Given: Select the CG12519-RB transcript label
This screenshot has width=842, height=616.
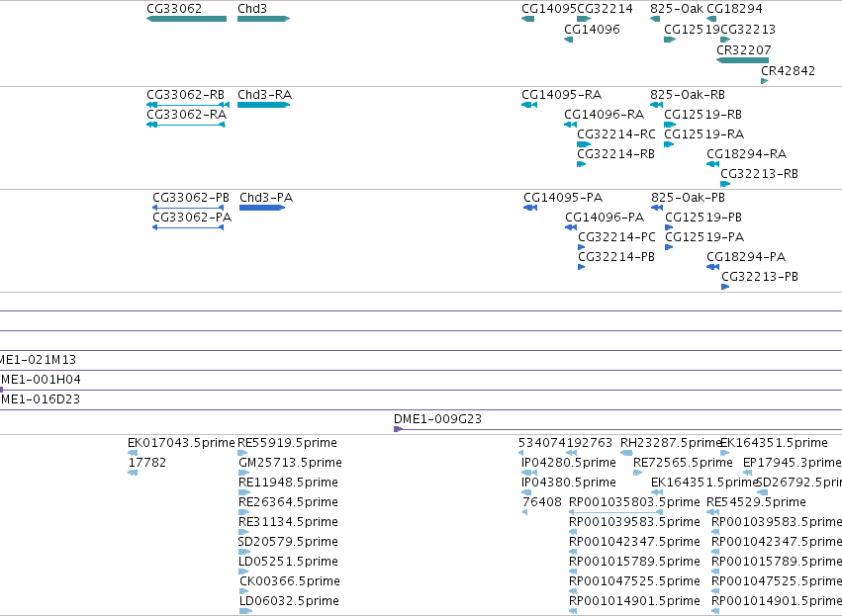Looking at the screenshot, I should tap(703, 115).
